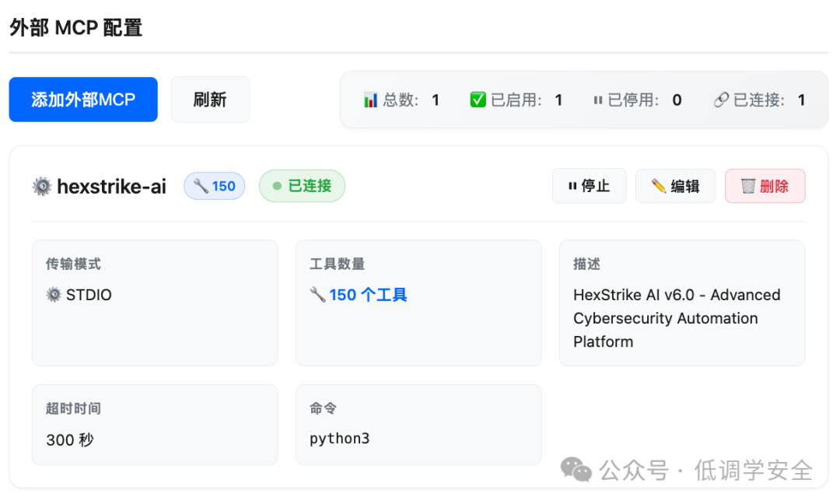
Task: Click the WeChat logo in the watermark
Action: point(576,470)
